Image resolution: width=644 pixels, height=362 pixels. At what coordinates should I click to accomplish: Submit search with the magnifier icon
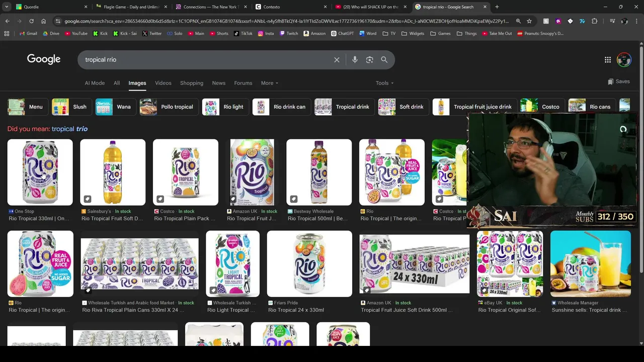coord(384,60)
